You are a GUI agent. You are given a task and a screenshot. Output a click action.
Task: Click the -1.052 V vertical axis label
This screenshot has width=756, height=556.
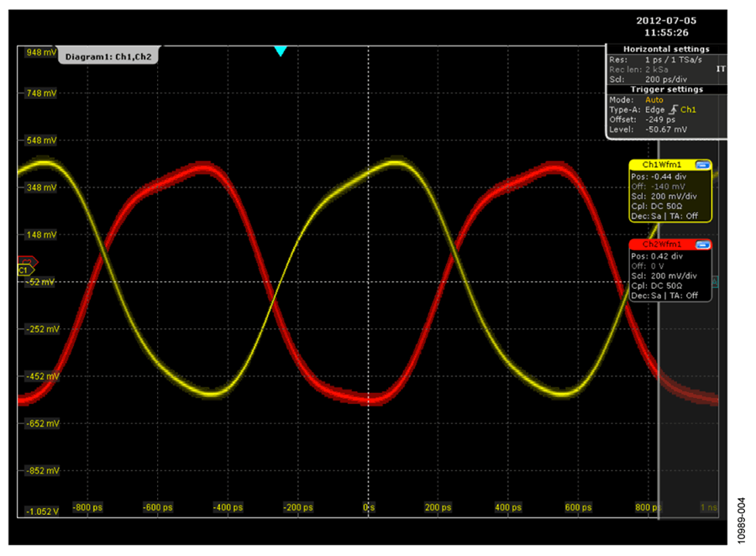point(42,511)
